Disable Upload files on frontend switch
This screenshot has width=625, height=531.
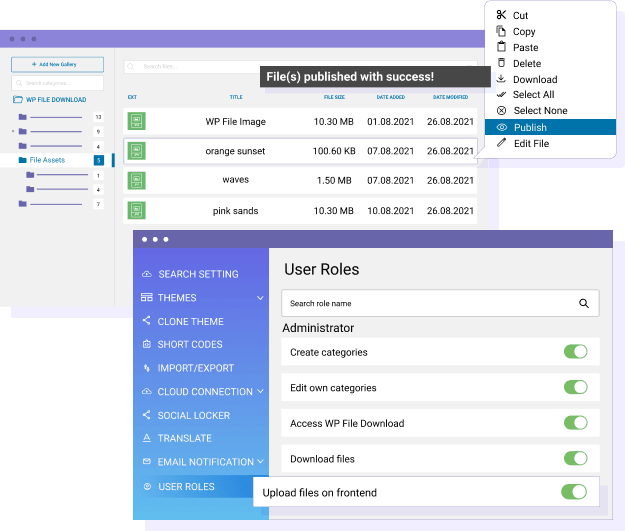coord(573,492)
